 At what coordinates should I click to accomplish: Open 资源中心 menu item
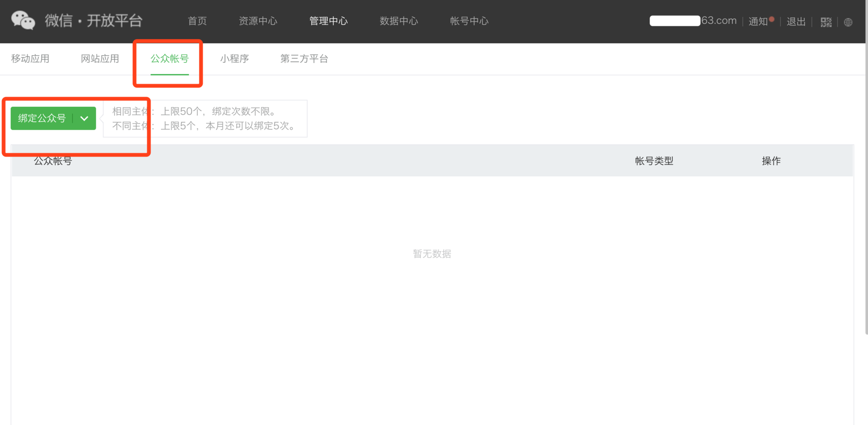click(x=258, y=21)
